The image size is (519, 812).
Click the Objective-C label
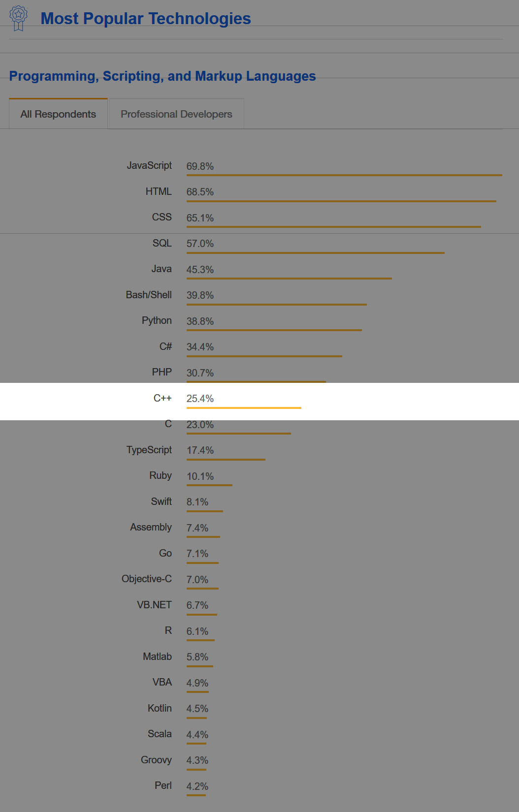[147, 579]
